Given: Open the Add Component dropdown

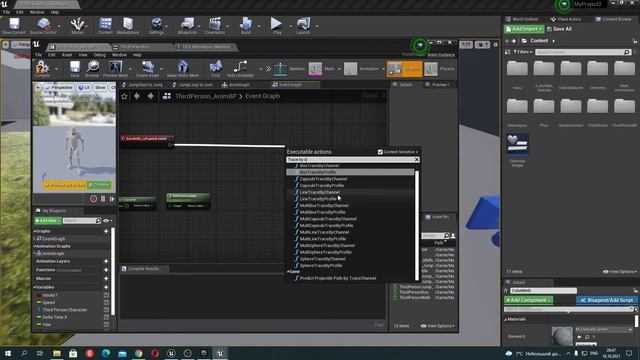Looking at the screenshot, I should pos(529,300).
